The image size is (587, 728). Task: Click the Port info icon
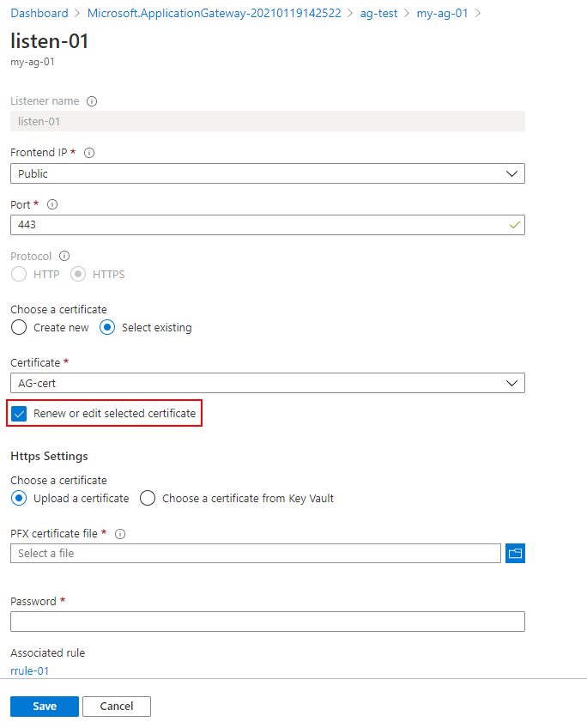(52, 205)
